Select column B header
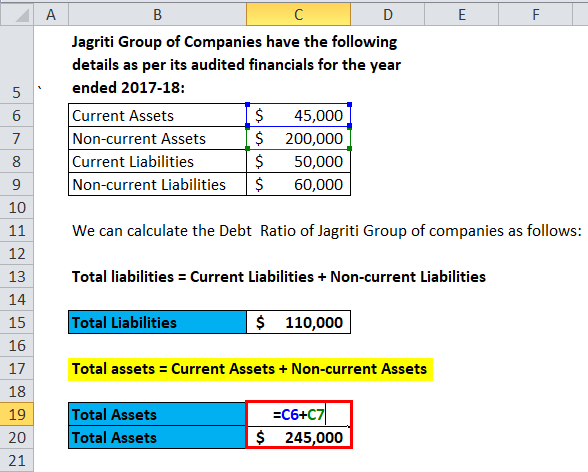588x472 pixels. pyautogui.click(x=158, y=15)
